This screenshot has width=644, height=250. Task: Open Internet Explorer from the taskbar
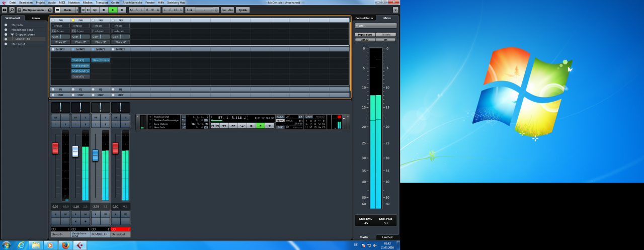(x=21, y=245)
